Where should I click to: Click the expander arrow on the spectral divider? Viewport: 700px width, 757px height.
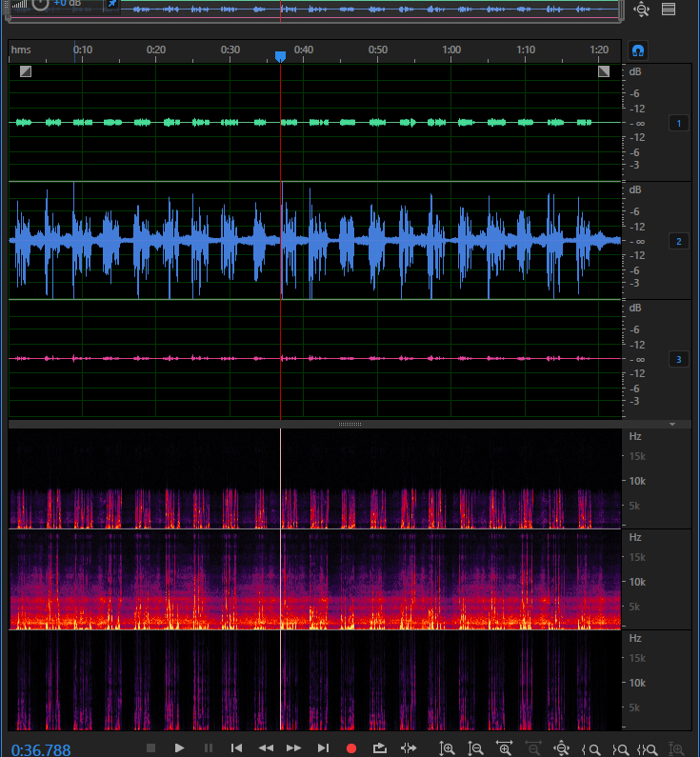672,424
